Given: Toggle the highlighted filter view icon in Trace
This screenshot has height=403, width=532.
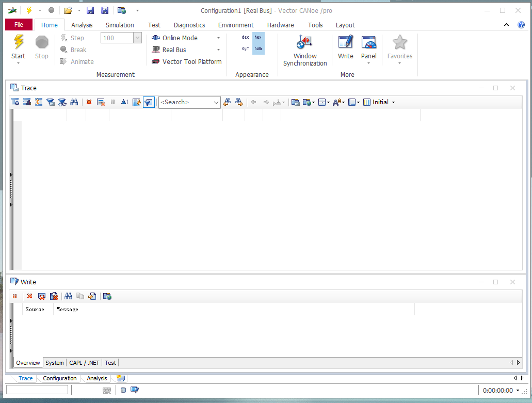Looking at the screenshot, I should [149, 102].
